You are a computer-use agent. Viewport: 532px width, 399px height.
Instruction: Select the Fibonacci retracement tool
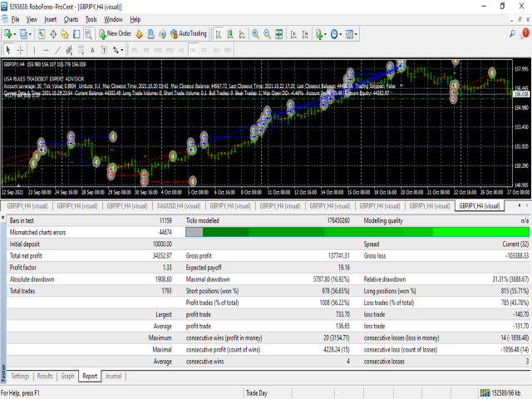(81, 50)
